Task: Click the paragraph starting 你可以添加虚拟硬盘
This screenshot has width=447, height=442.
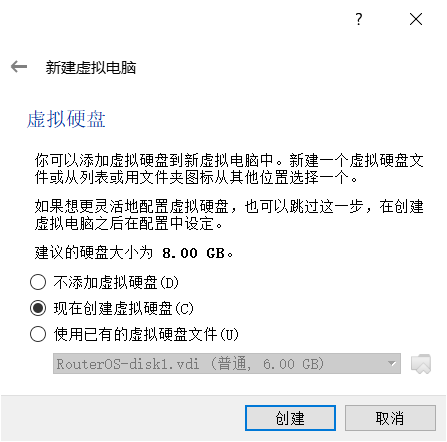Action: click(229, 169)
